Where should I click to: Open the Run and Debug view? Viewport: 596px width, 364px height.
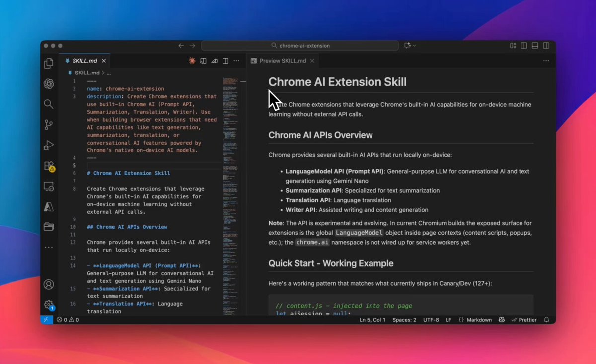[x=49, y=146]
